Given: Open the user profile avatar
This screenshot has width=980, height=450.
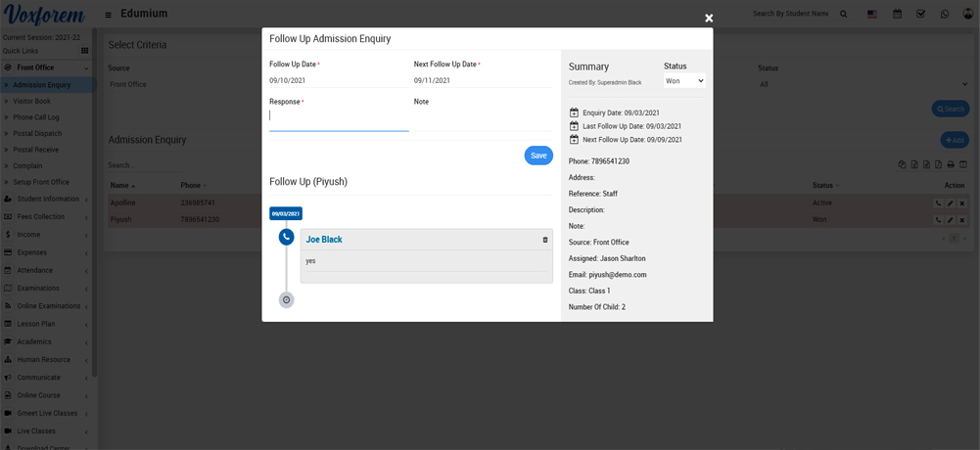Looking at the screenshot, I should 966,14.
